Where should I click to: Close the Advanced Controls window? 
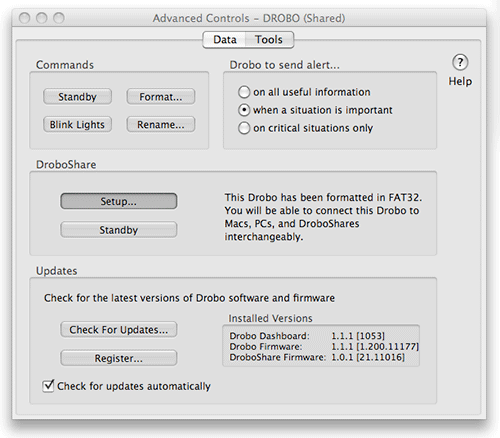24,18
